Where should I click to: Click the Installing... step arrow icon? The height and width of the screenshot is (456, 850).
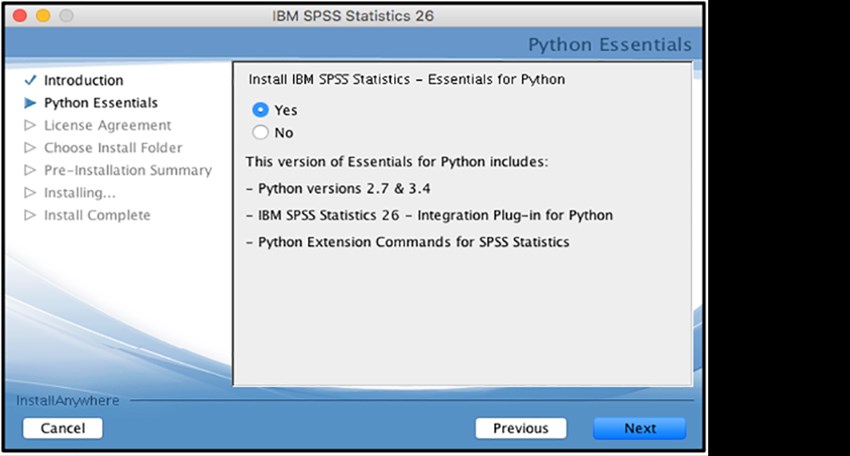tap(30, 192)
